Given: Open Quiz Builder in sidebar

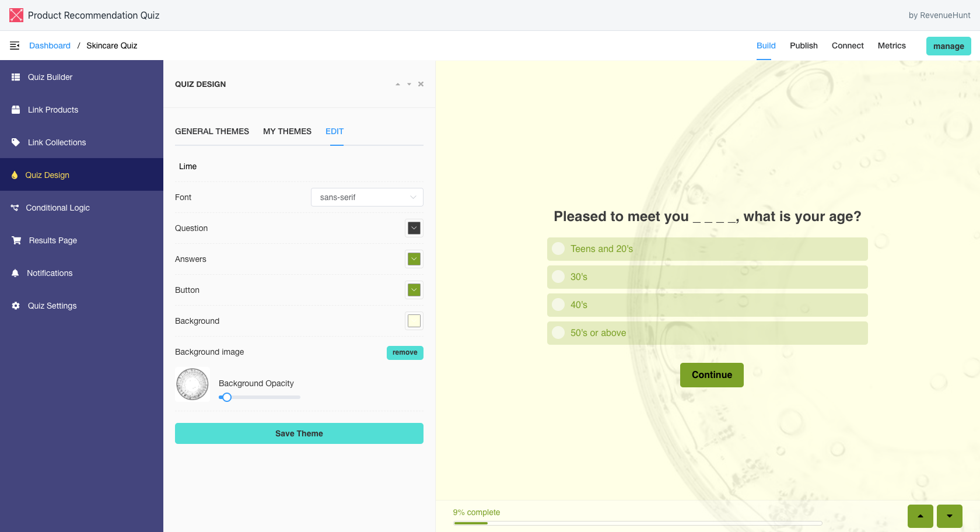Looking at the screenshot, I should pyautogui.click(x=82, y=77).
